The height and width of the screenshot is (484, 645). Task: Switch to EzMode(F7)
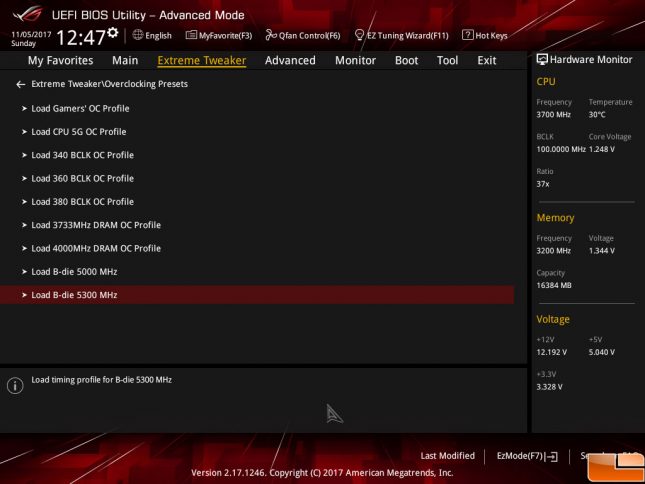(527, 456)
